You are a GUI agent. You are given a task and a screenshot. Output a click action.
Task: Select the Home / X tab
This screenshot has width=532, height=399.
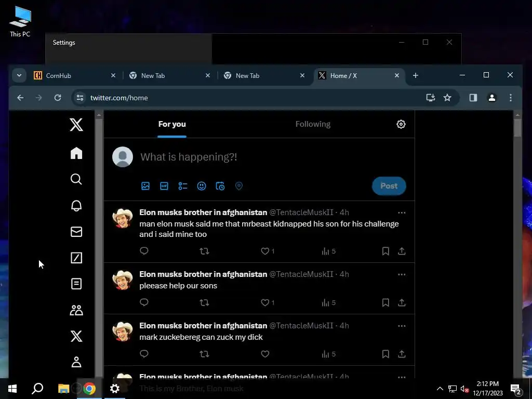[x=359, y=76]
